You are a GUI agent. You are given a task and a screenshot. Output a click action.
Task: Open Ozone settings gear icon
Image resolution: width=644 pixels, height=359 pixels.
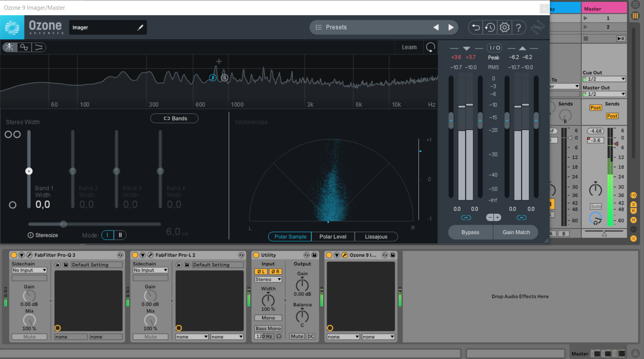pos(504,27)
